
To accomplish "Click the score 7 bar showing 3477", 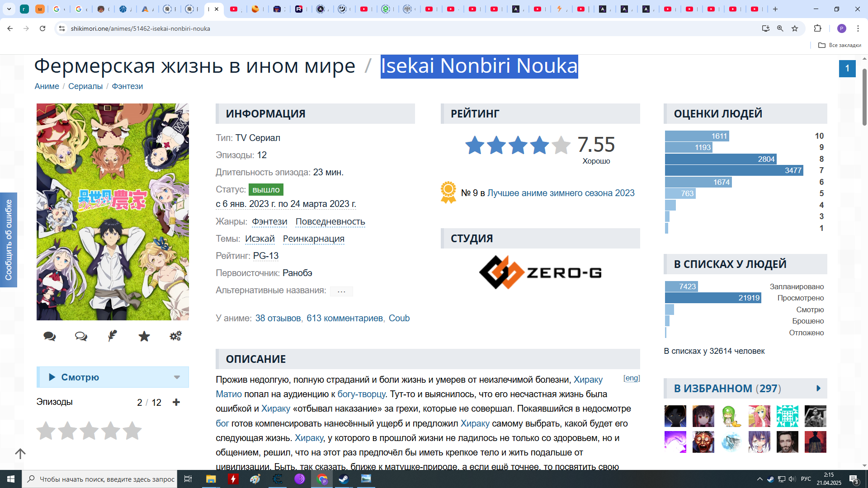I will [734, 170].
